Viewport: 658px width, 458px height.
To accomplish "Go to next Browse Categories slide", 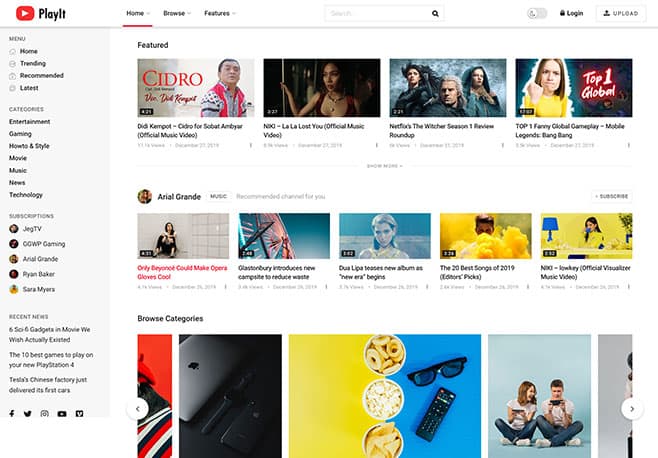I will pyautogui.click(x=631, y=408).
